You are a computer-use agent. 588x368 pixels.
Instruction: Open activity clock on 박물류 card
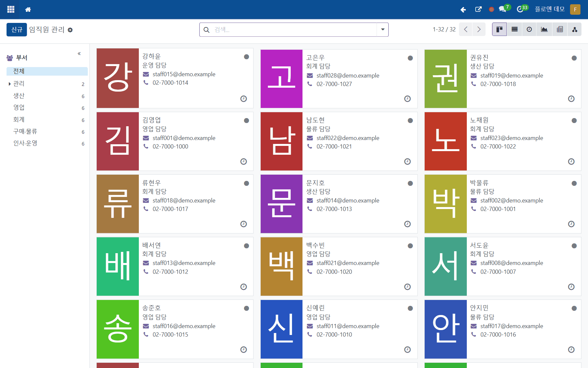pyautogui.click(x=571, y=224)
